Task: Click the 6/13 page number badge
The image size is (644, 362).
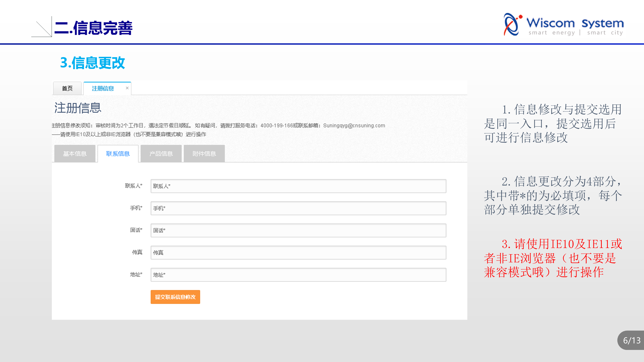Action: [x=632, y=340]
